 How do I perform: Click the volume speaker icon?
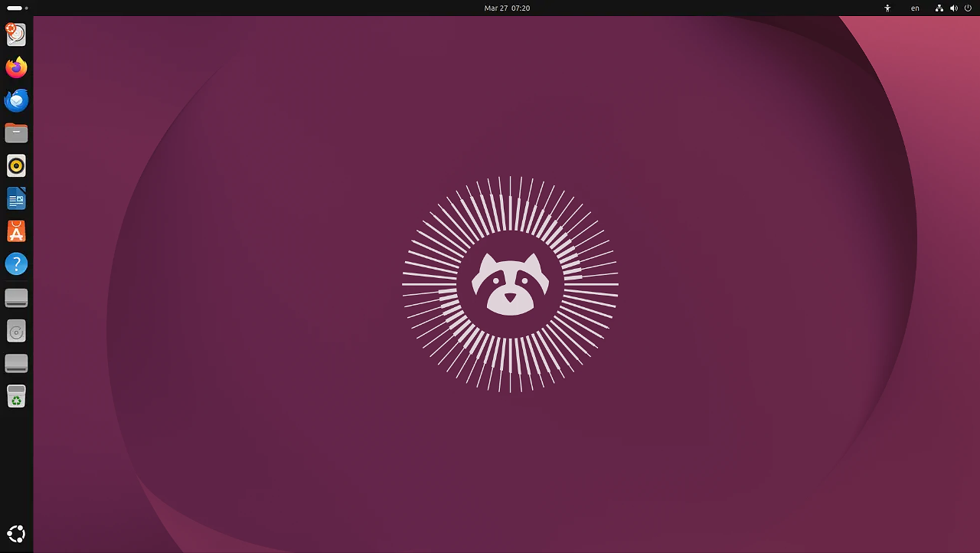pyautogui.click(x=953, y=8)
